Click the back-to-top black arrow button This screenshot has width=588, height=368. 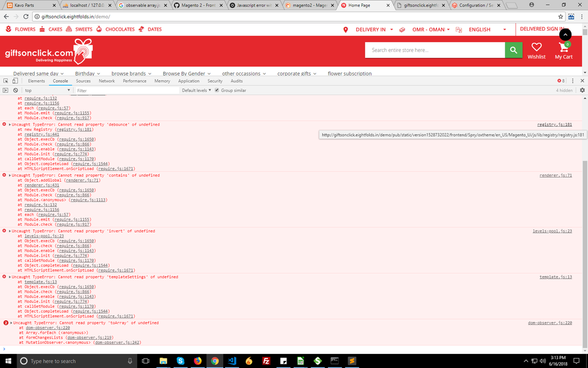coord(564,35)
